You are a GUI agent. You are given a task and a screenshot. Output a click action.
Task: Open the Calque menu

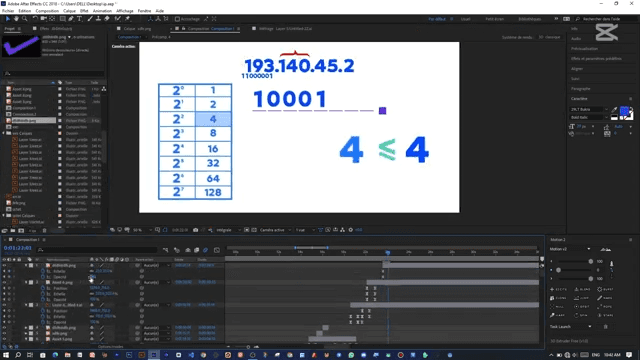(69, 11)
